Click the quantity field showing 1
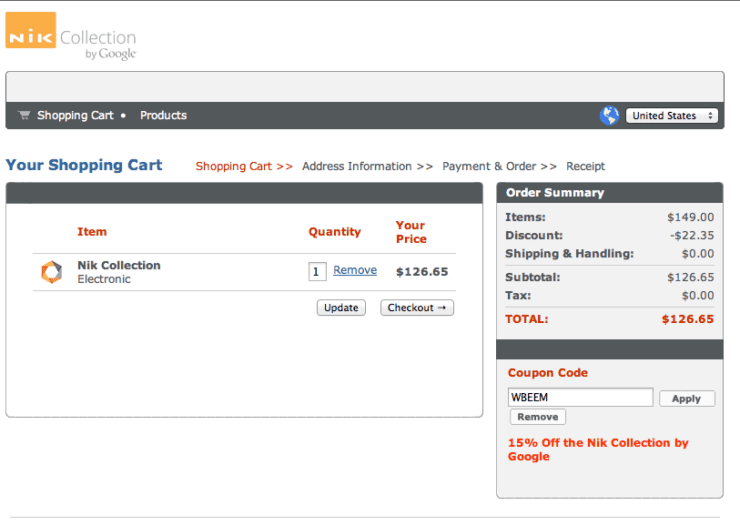 [x=317, y=271]
